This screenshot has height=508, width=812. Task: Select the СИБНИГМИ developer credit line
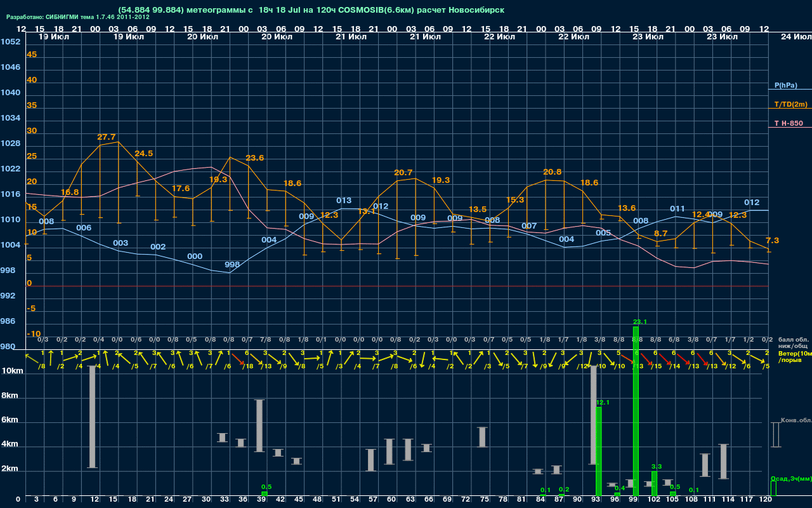pyautogui.click(x=78, y=17)
